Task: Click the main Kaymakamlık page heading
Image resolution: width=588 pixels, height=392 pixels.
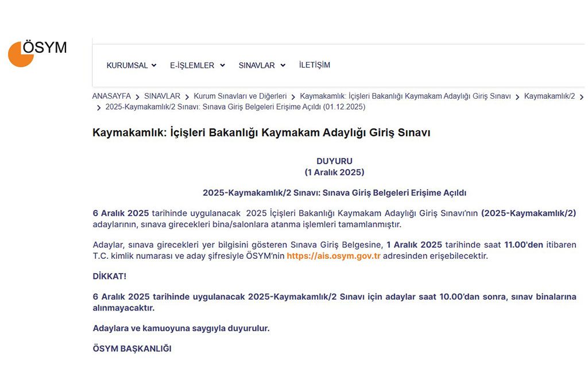Action: click(x=261, y=133)
